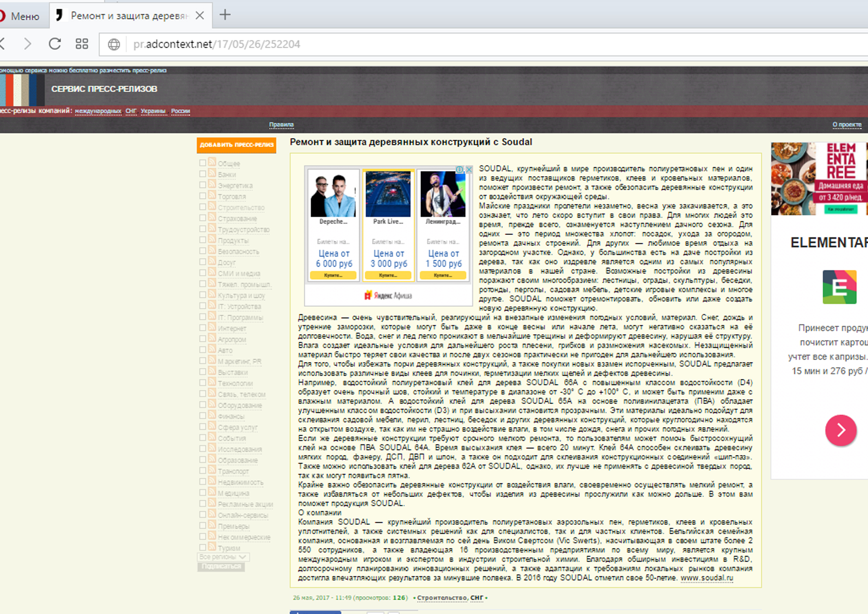
Task: Reload the current page
Action: click(55, 44)
